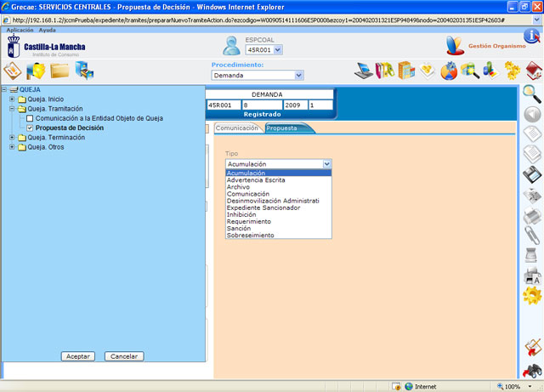Image resolution: width=544 pixels, height=392 pixels.
Task: Click the floppy disk save icon
Action: coord(531,174)
